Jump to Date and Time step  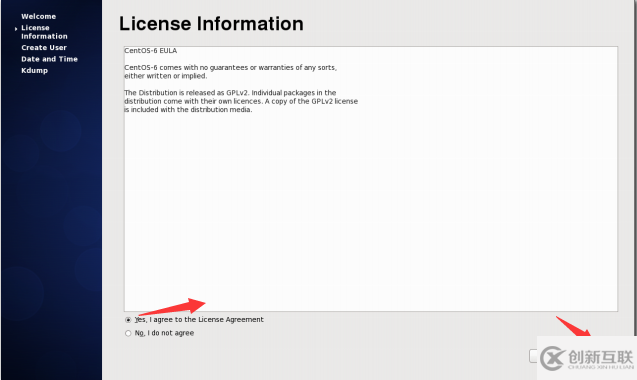49,59
